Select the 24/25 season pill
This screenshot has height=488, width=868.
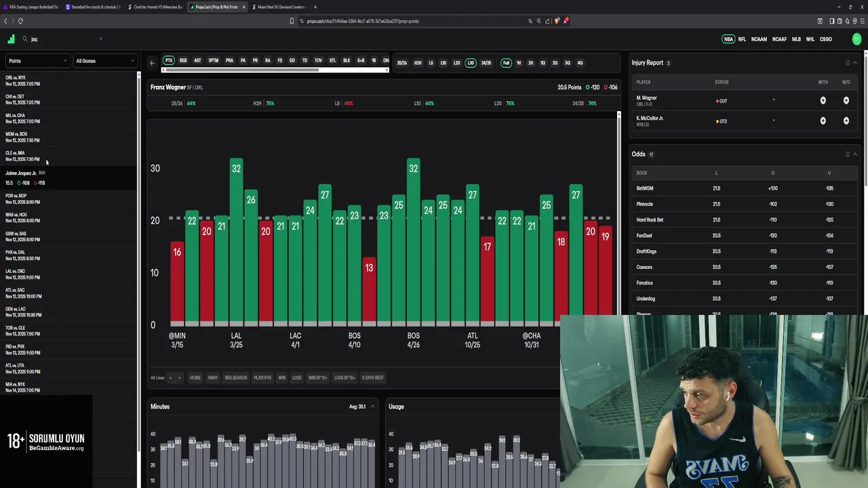(x=486, y=63)
